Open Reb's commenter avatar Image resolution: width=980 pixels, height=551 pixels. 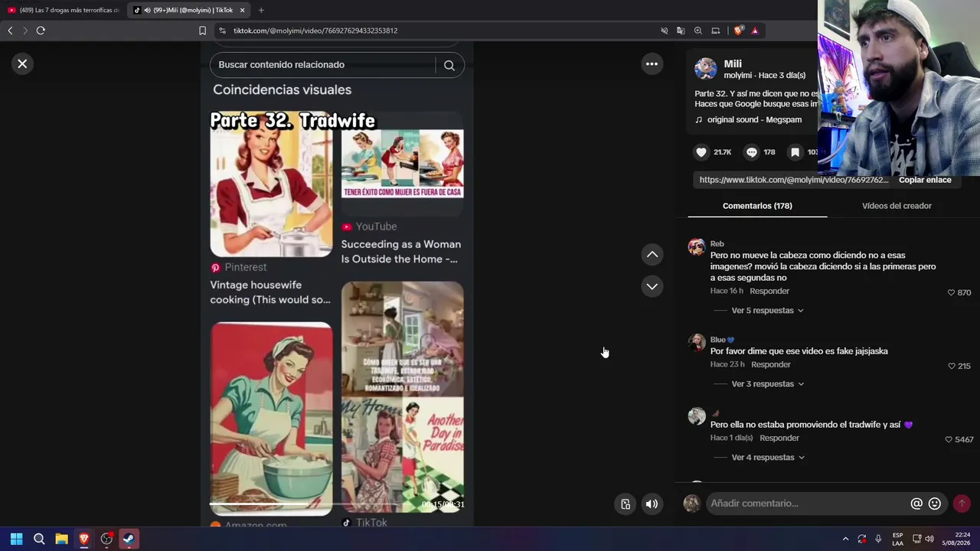[x=697, y=247]
